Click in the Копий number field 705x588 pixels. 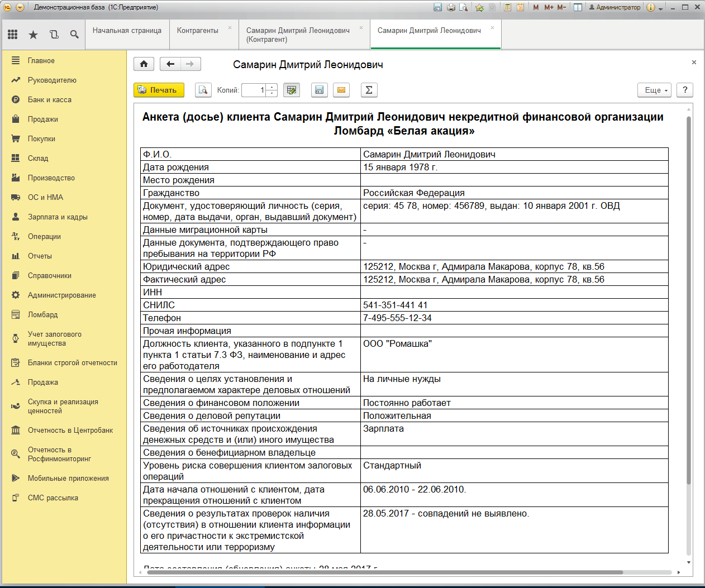point(255,90)
